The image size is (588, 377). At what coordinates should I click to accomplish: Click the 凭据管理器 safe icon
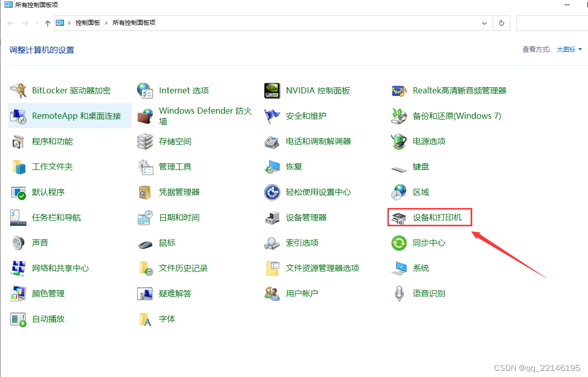pyautogui.click(x=145, y=192)
